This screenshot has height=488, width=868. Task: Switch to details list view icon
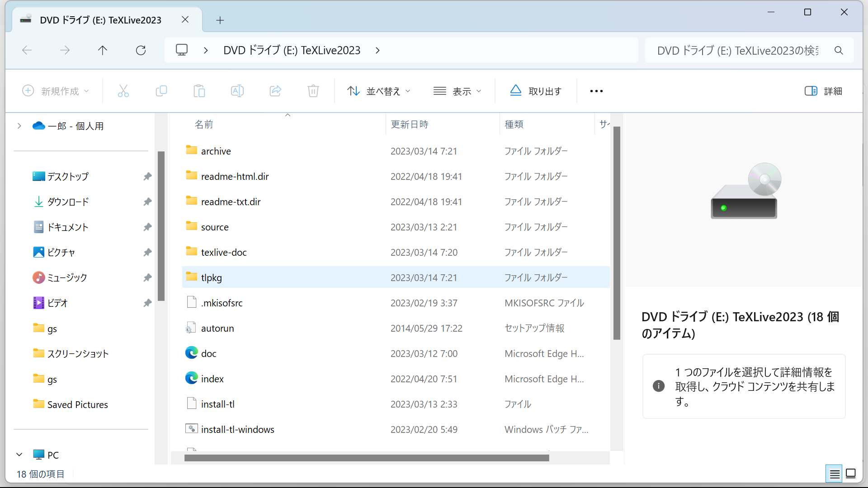(x=834, y=474)
